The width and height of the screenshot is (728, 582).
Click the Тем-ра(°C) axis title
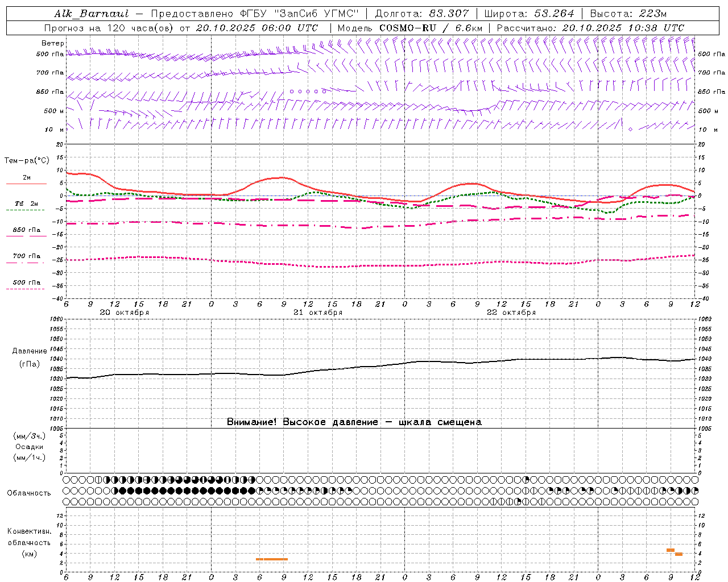[27, 161]
